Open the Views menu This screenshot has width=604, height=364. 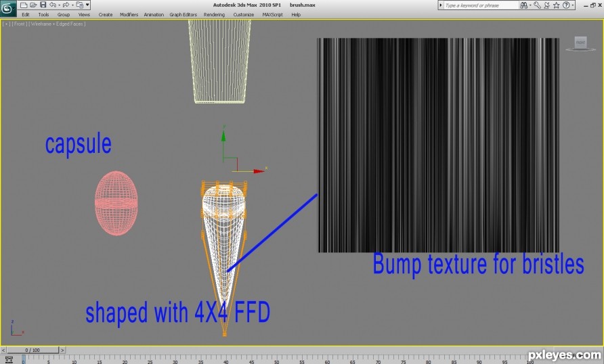(x=84, y=15)
